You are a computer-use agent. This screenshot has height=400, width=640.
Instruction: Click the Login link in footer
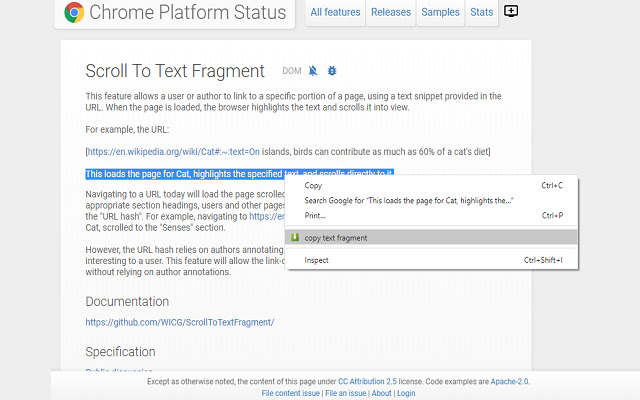[406, 393]
